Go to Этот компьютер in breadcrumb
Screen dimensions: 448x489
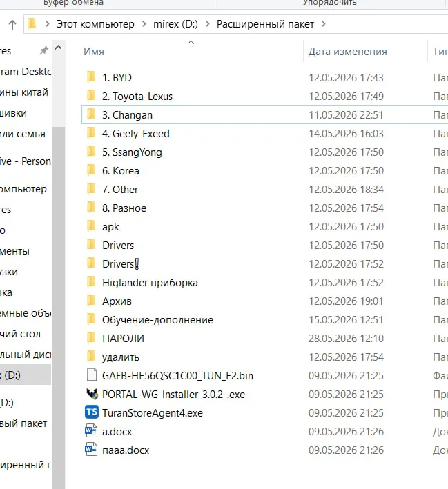(95, 24)
